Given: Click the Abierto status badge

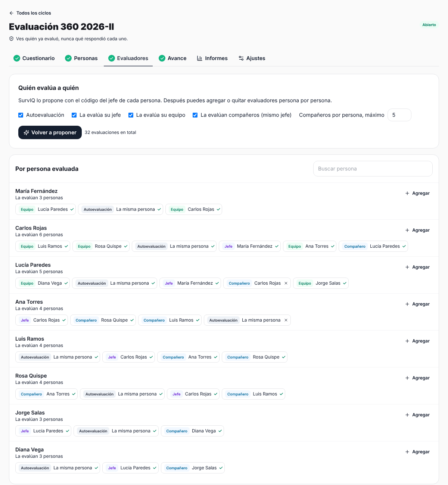Looking at the screenshot, I should point(429,25).
